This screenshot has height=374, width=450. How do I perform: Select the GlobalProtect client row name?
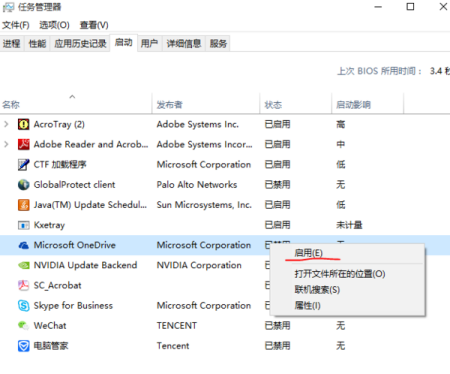pos(74,185)
